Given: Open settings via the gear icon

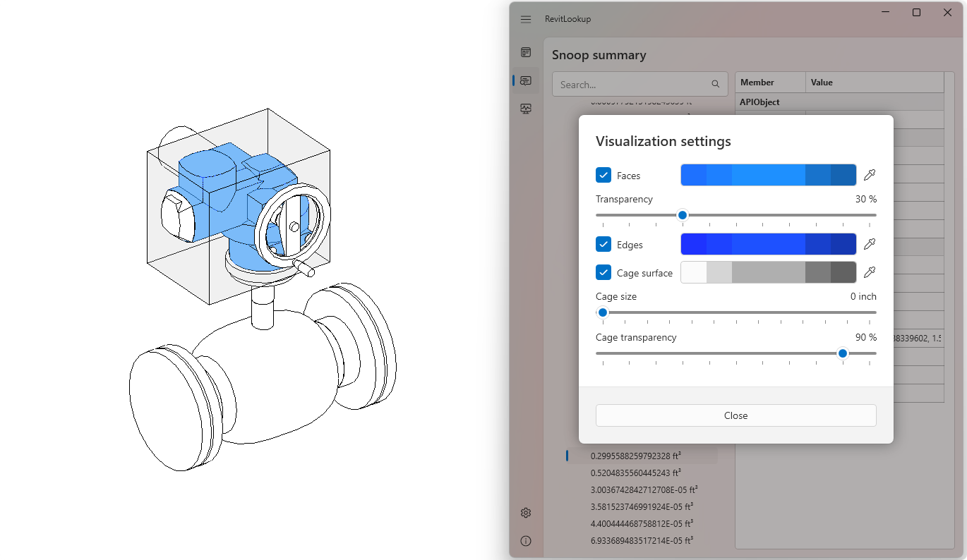Looking at the screenshot, I should 526,513.
